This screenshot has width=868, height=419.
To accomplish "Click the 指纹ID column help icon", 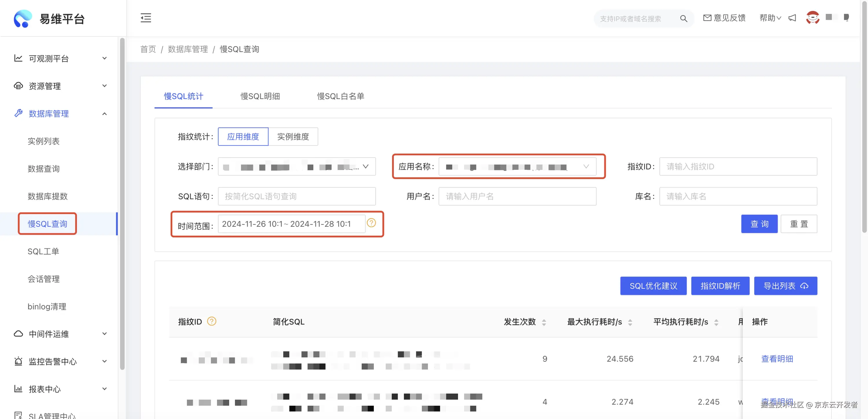I will click(212, 321).
